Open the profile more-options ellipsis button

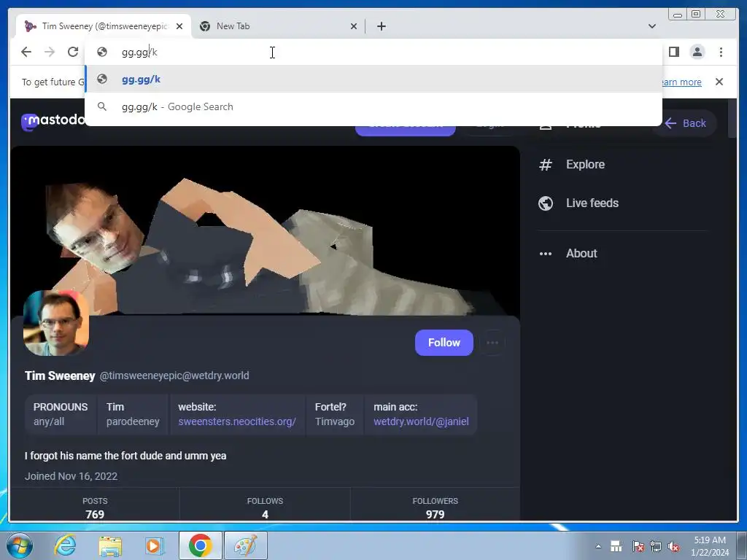click(492, 343)
